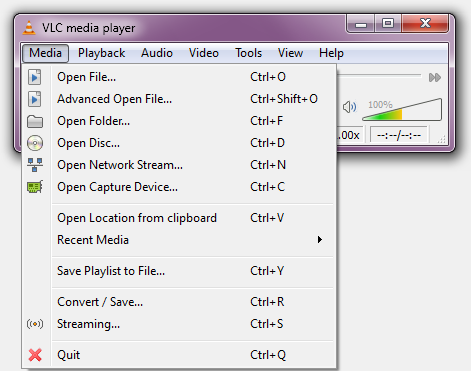Click the VLC cone title bar icon
This screenshot has height=371, width=471.
tap(29, 28)
